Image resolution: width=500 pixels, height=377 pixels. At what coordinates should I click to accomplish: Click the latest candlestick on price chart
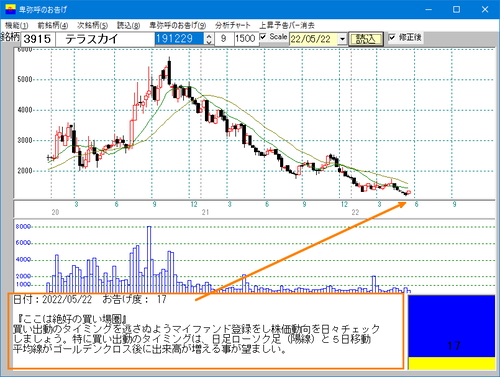[409, 192]
